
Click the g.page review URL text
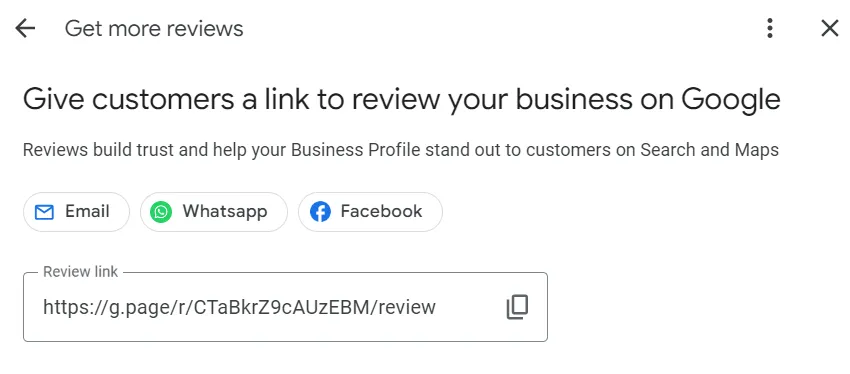[x=239, y=307]
